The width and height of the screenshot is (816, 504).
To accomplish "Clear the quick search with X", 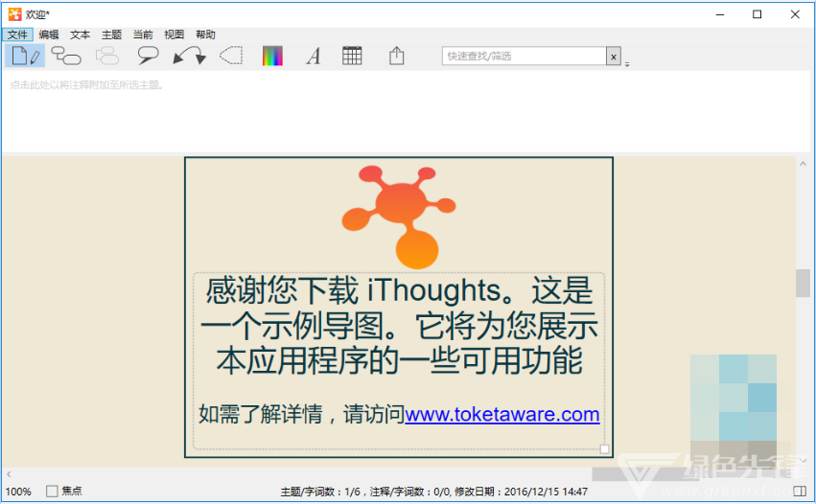I will tap(614, 57).
